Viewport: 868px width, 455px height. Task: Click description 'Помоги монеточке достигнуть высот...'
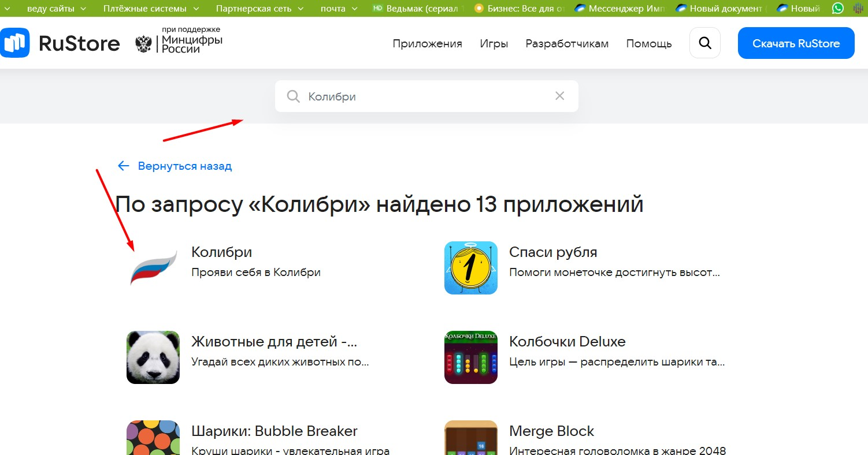pos(614,272)
